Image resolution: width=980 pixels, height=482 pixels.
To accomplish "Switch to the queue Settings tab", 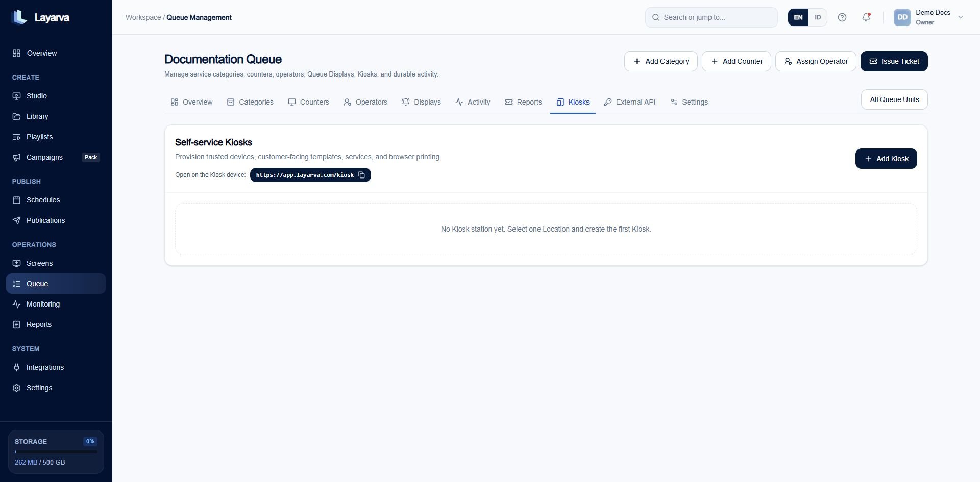I will pyautogui.click(x=689, y=102).
